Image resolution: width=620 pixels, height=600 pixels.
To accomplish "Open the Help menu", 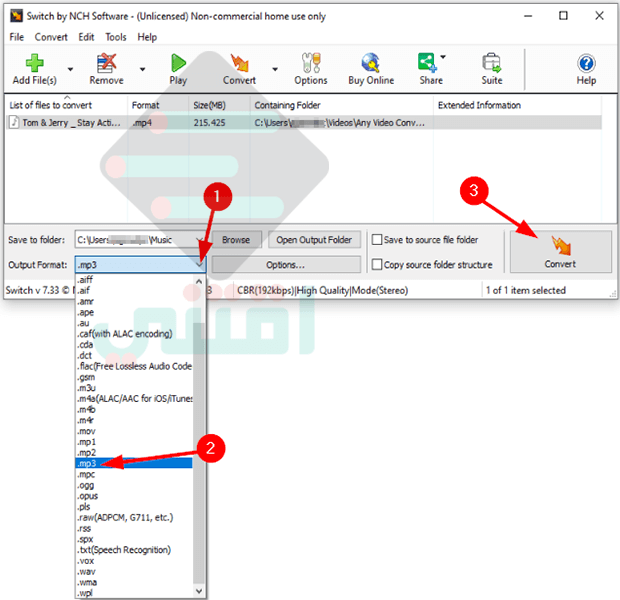I will tap(147, 37).
